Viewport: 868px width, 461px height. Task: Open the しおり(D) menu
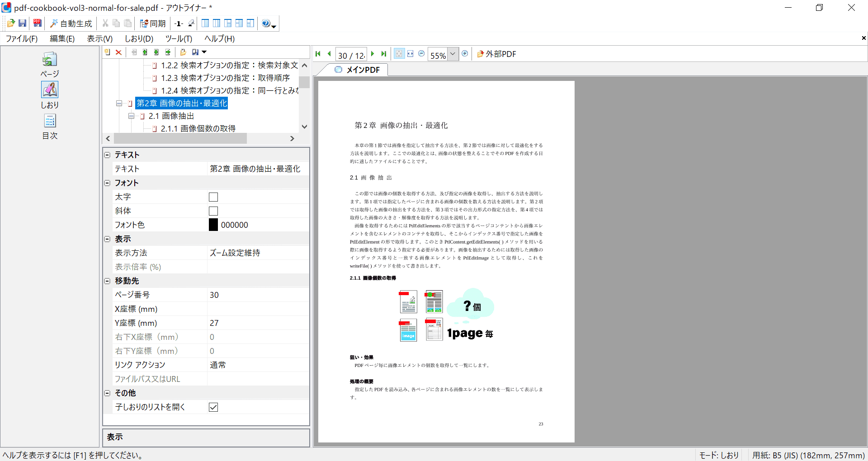tap(139, 39)
